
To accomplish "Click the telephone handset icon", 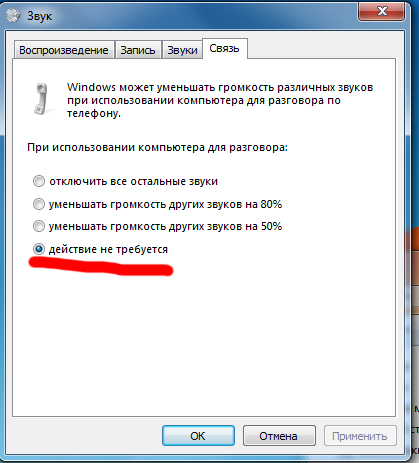I will (42, 99).
